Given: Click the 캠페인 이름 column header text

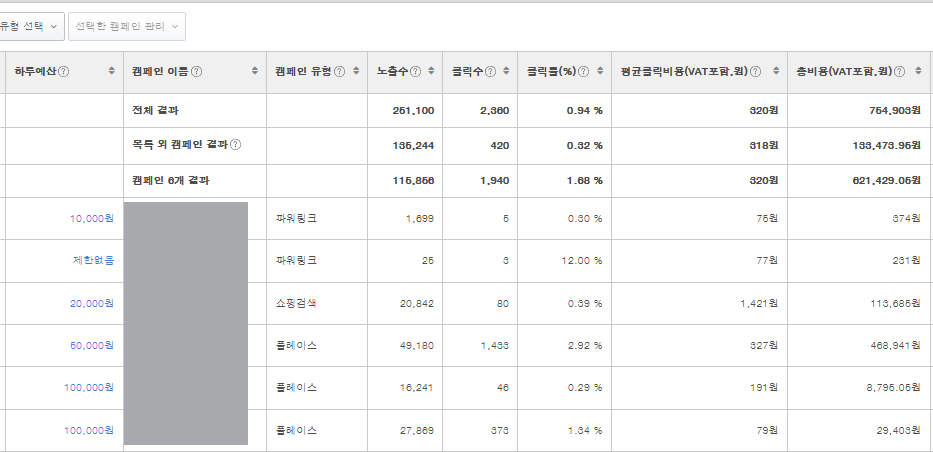Looking at the screenshot, I should pos(160,71).
